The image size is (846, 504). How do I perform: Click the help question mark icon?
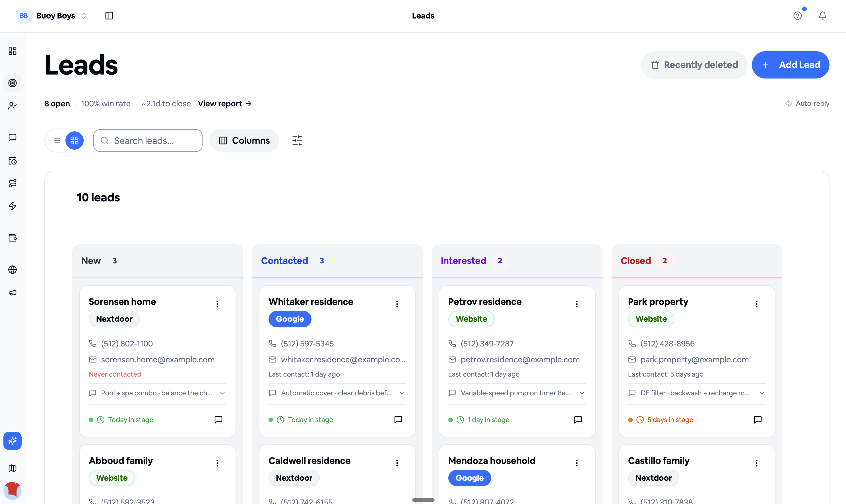pos(797,16)
